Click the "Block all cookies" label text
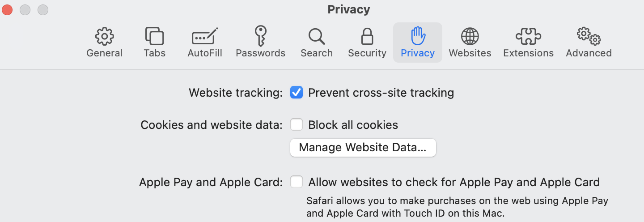644x222 pixels. click(353, 125)
